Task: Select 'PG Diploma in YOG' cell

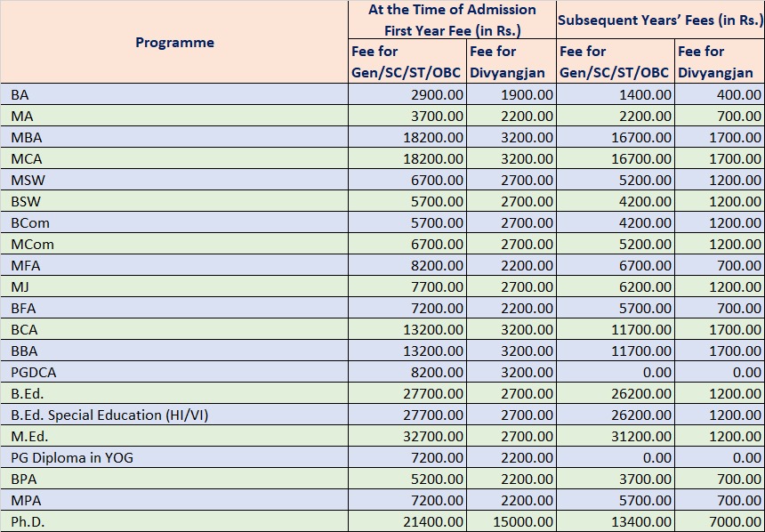Action: tap(174, 457)
